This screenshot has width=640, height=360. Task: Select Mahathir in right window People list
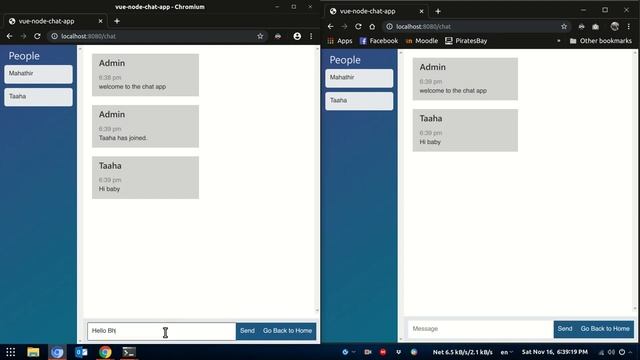point(359,78)
